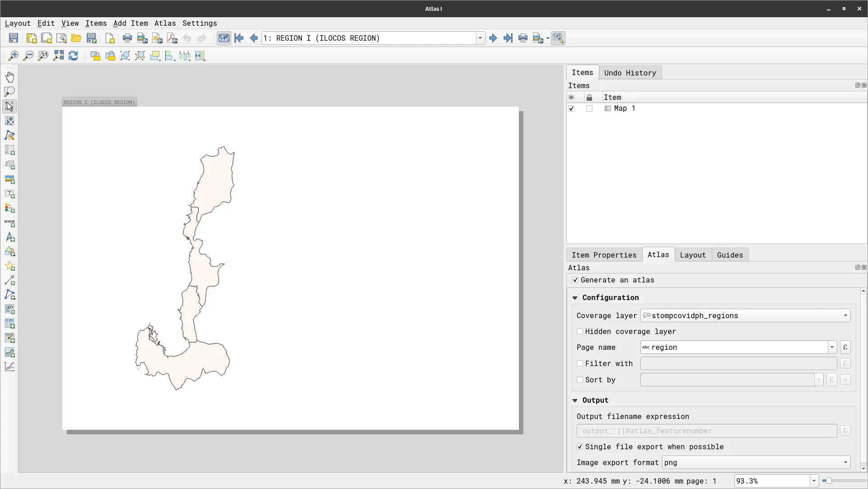The height and width of the screenshot is (489, 868).
Task: Export the layout as PDF
Action: click(172, 38)
